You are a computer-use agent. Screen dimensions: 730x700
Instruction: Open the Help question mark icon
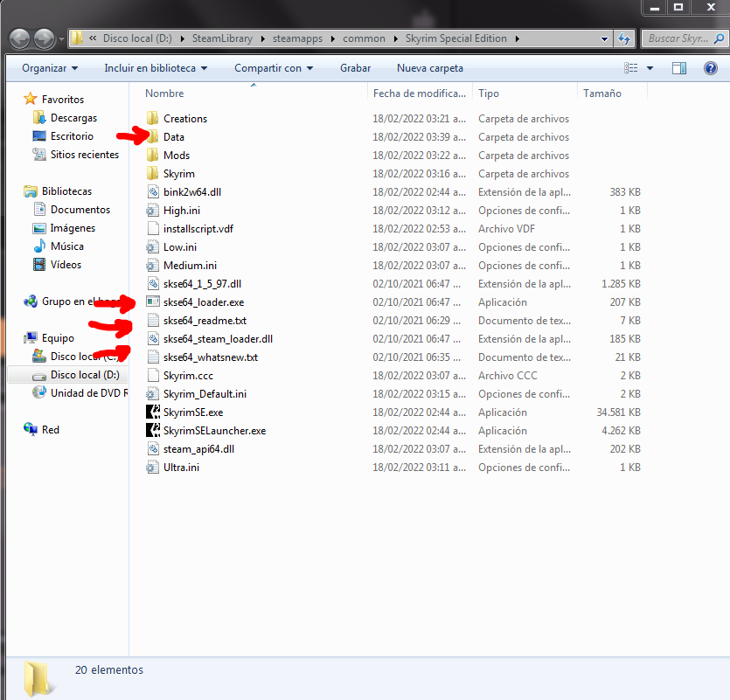pyautogui.click(x=711, y=68)
